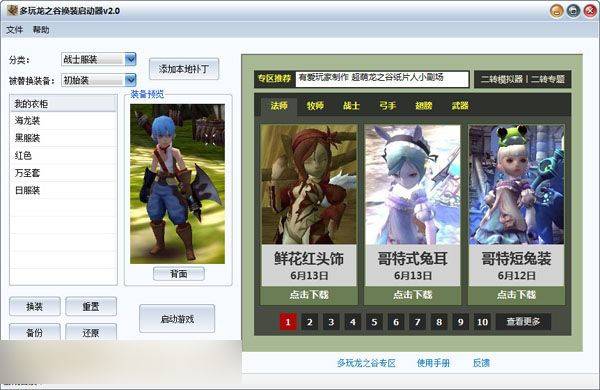Click the 鲜花红头饰 title text
This screenshot has height=390, width=600.
coord(309,259)
